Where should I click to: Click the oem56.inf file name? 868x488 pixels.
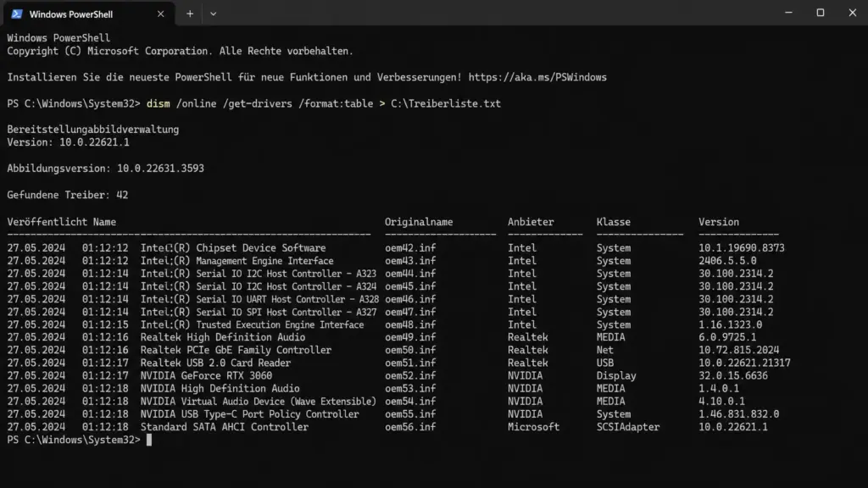pyautogui.click(x=410, y=427)
